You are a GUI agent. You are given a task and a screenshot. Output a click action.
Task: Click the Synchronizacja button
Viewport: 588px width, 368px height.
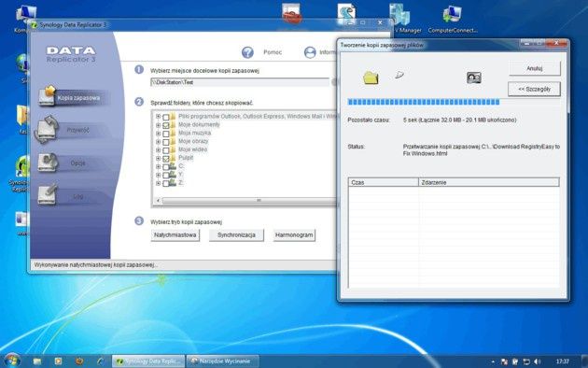point(236,235)
